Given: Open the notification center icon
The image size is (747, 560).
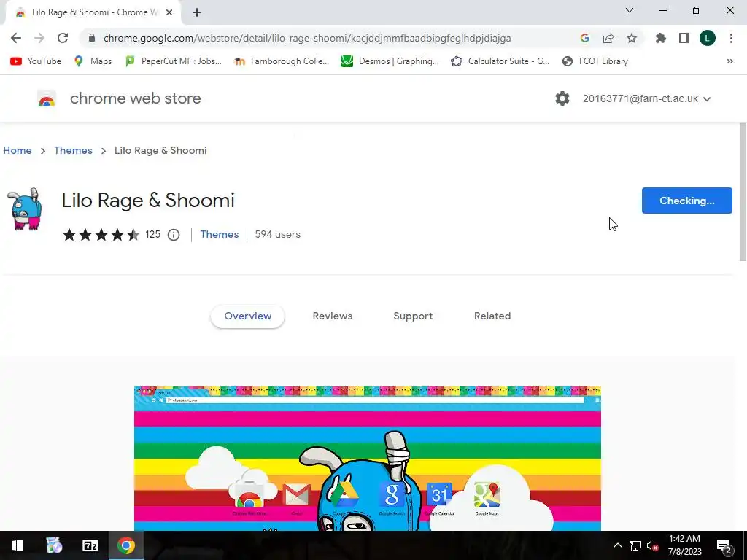Looking at the screenshot, I should [x=724, y=546].
